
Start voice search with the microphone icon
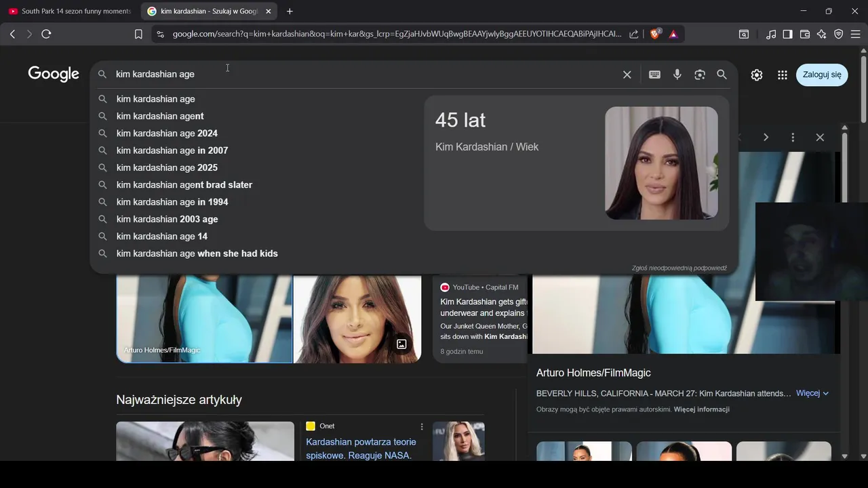tap(677, 75)
